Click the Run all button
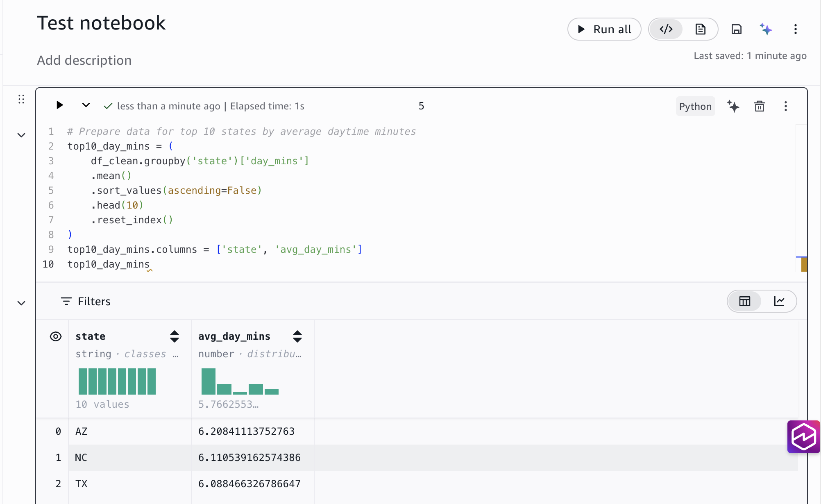Screen dimensions: 821x504 pyautogui.click(x=604, y=29)
